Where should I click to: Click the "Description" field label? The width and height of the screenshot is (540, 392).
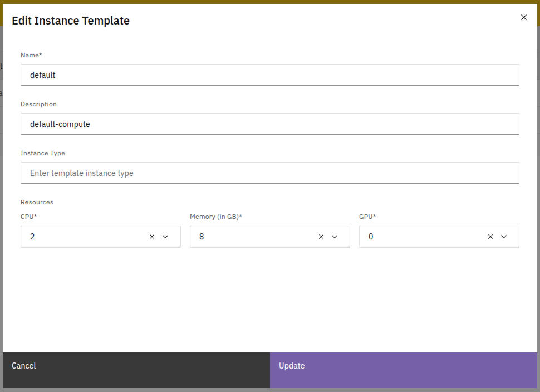click(x=38, y=104)
